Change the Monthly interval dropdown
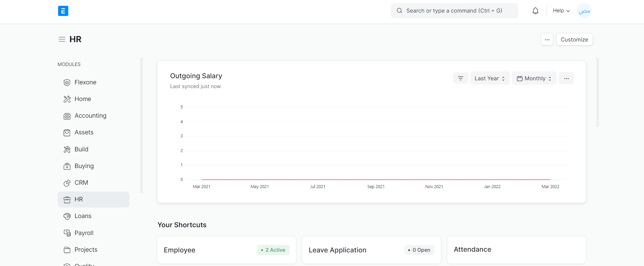Screen dimensions: 644x266 click(534, 78)
